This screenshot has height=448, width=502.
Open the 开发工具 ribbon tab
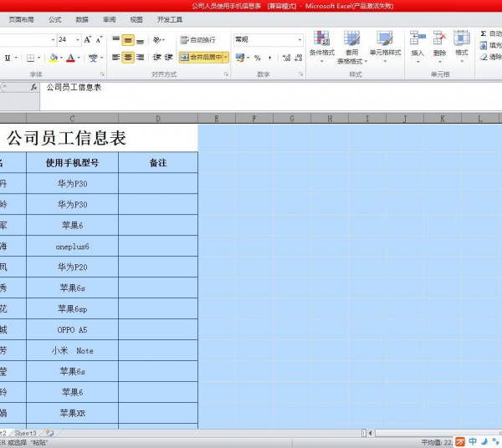coord(170,19)
